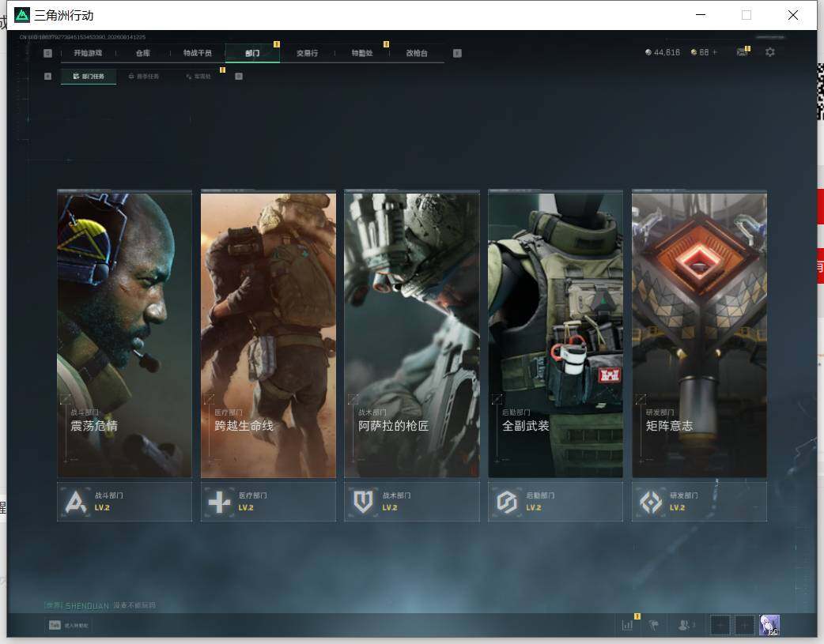824x644 pixels.
Task: Open the 特战干员 tab
Action: click(198, 53)
